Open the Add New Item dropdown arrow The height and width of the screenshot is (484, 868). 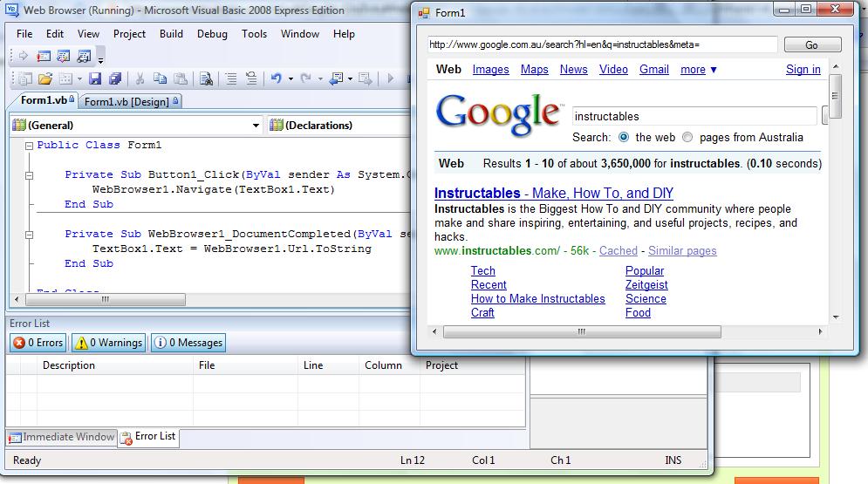point(79,79)
